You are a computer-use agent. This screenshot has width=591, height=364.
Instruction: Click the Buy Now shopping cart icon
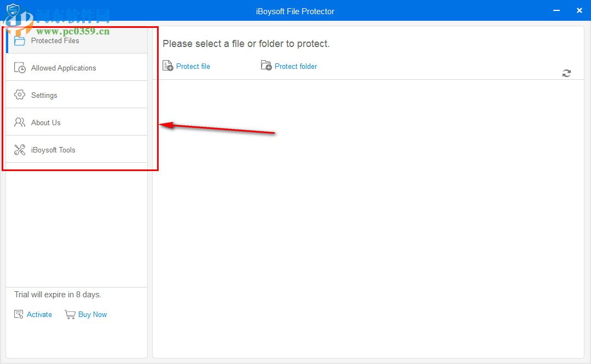(x=70, y=314)
